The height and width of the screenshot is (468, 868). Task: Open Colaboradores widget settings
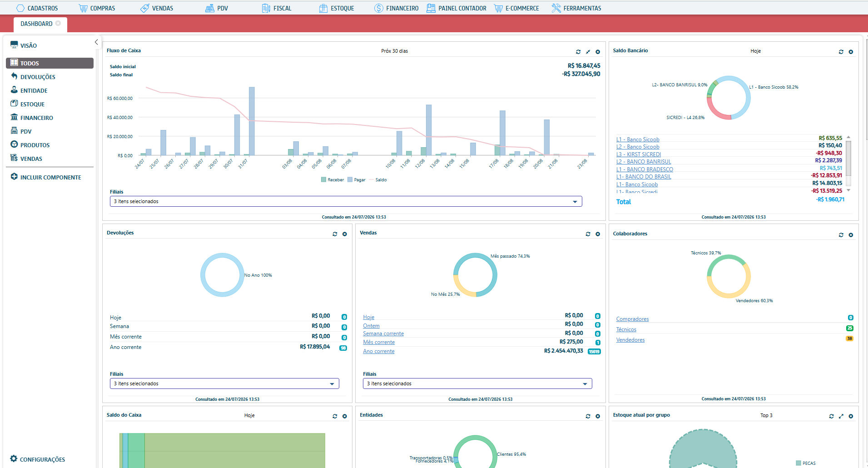point(851,235)
